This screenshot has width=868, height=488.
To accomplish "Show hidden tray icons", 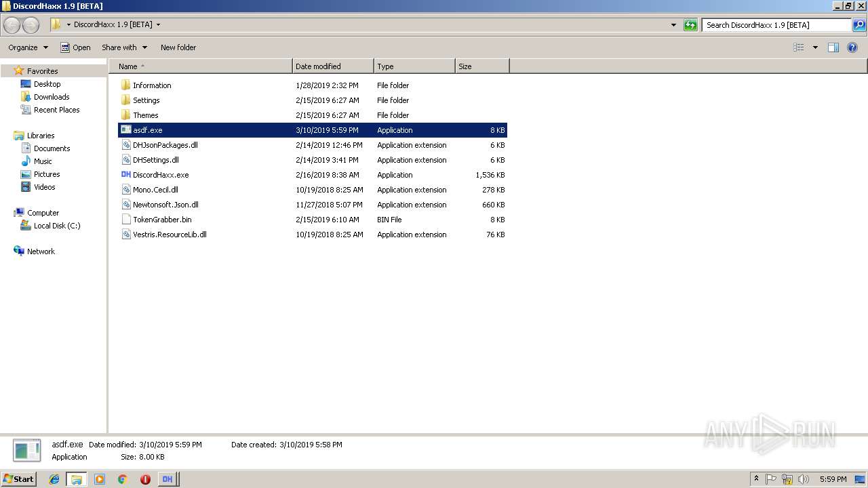I will click(756, 479).
